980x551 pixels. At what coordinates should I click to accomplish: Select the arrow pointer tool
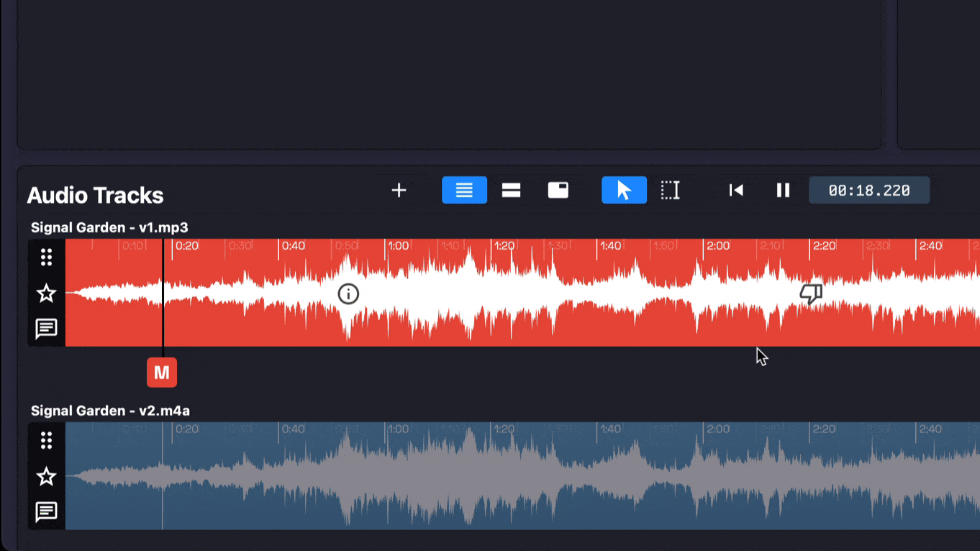click(624, 191)
